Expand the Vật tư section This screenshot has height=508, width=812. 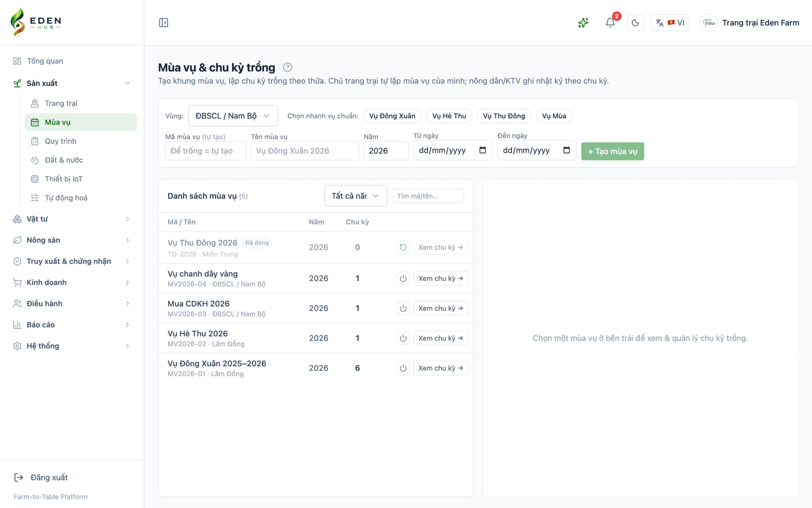click(x=72, y=219)
